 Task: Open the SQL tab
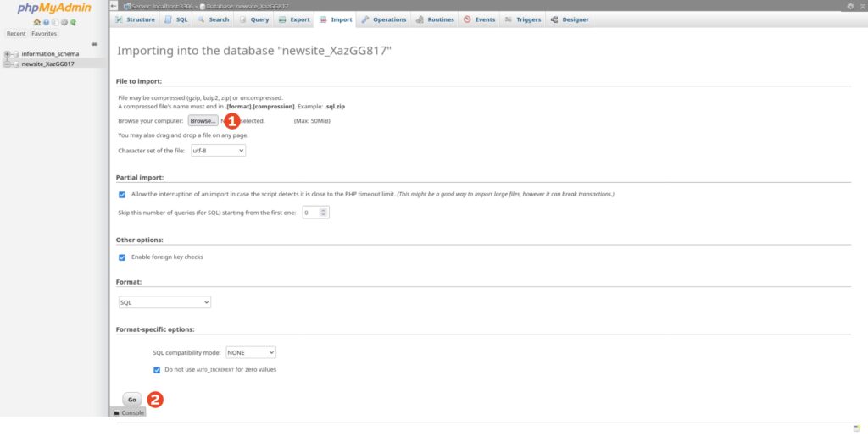[176, 19]
